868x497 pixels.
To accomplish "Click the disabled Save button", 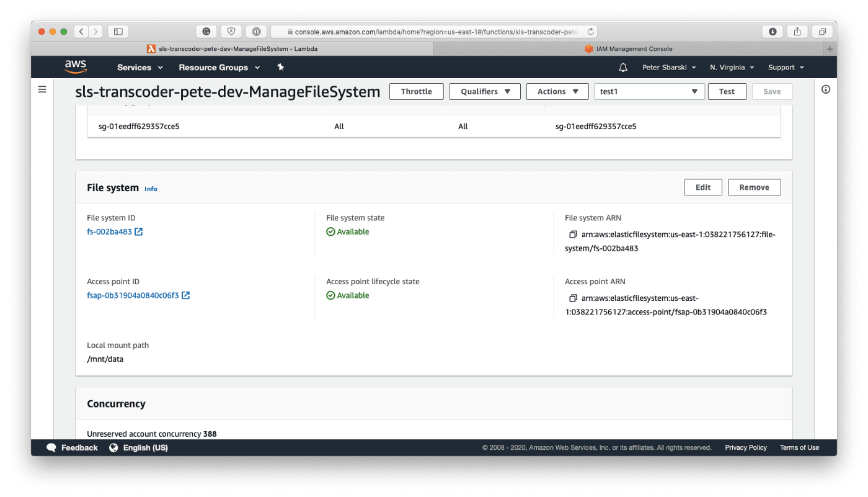I will point(772,91).
